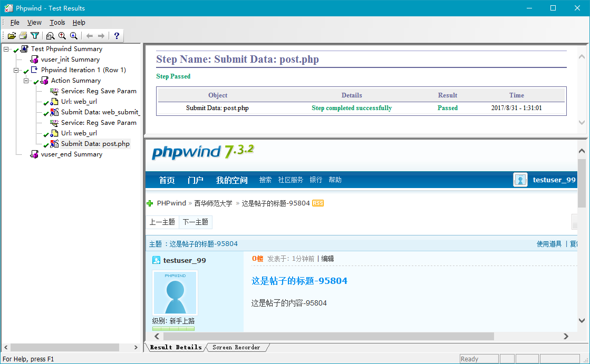Click the RSS feed badge icon
Image resolution: width=590 pixels, height=364 pixels.
click(318, 203)
